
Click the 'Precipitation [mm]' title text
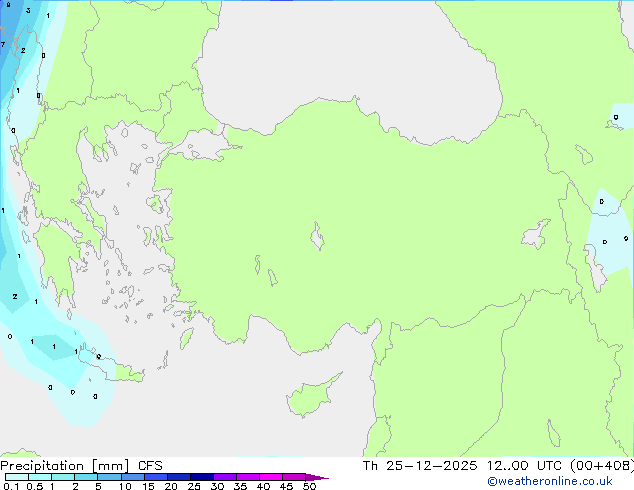click(65, 466)
